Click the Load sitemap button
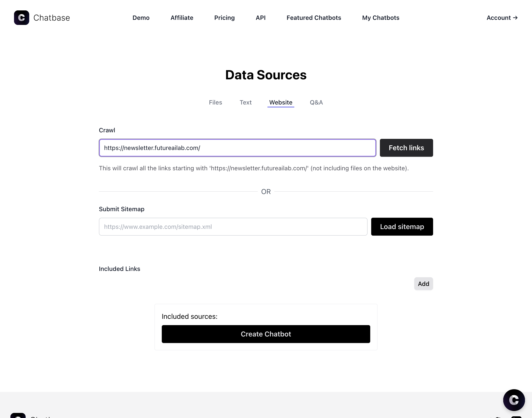This screenshot has height=418, width=532. (402, 227)
